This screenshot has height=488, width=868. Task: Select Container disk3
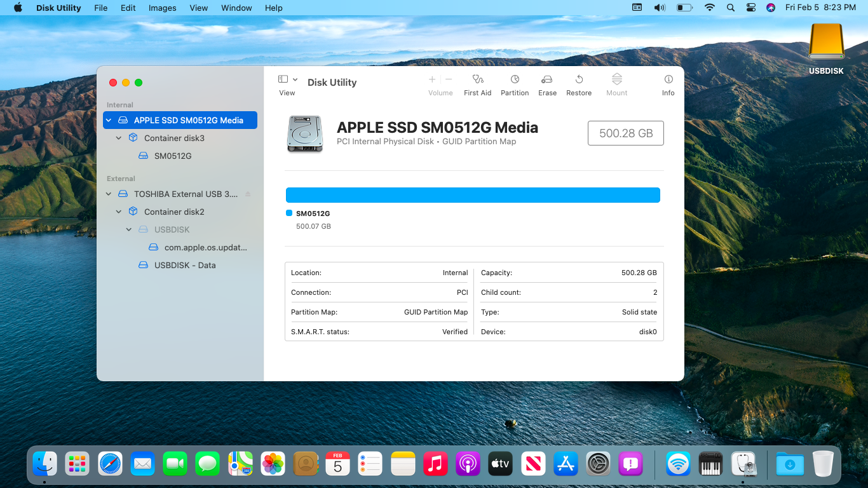tap(174, 138)
